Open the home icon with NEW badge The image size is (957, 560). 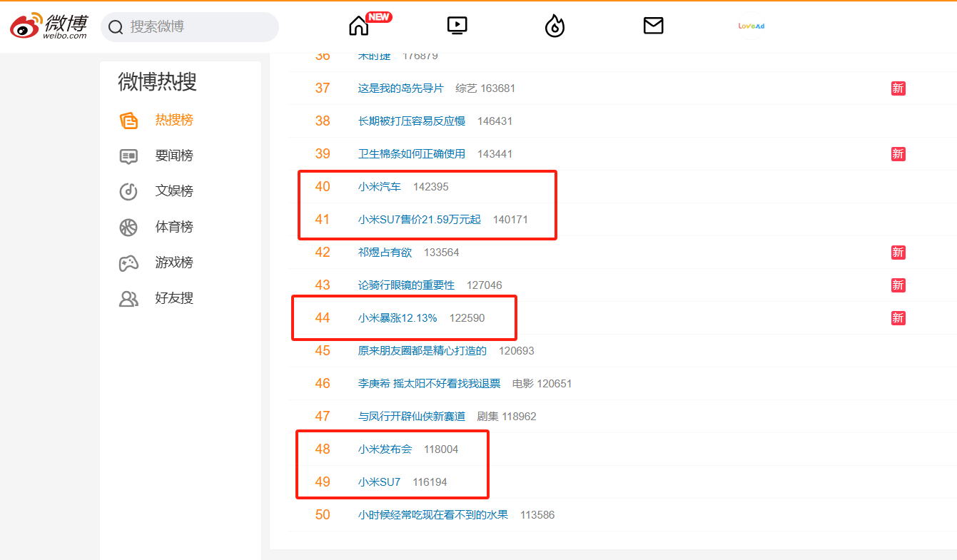click(x=359, y=26)
